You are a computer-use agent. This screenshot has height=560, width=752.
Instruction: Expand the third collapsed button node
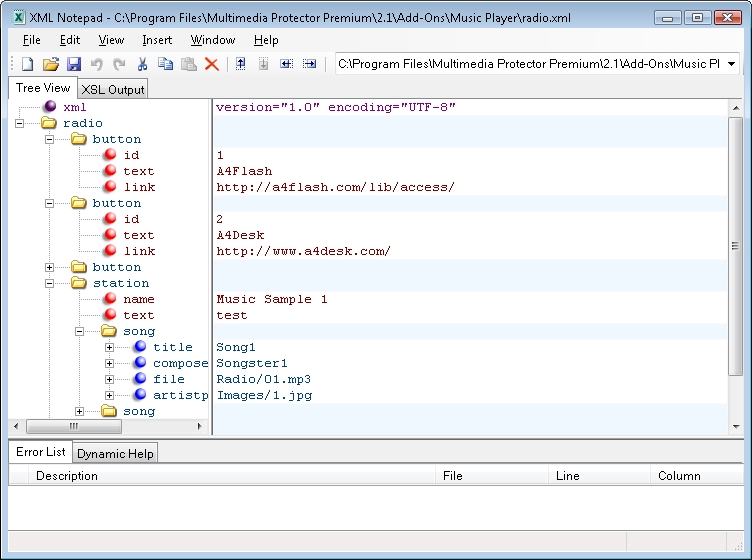(50, 267)
